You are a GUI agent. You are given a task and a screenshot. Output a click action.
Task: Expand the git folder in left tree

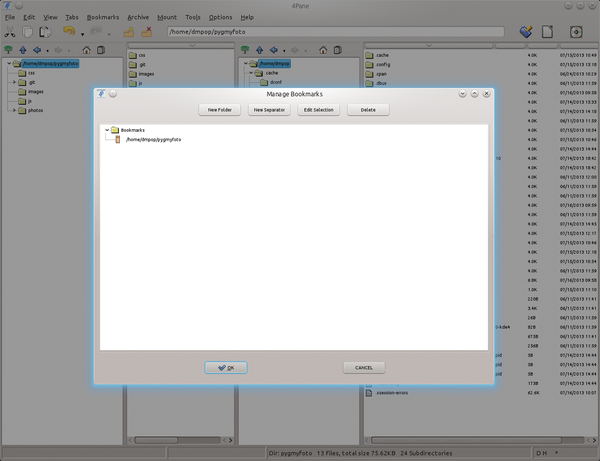coord(14,82)
